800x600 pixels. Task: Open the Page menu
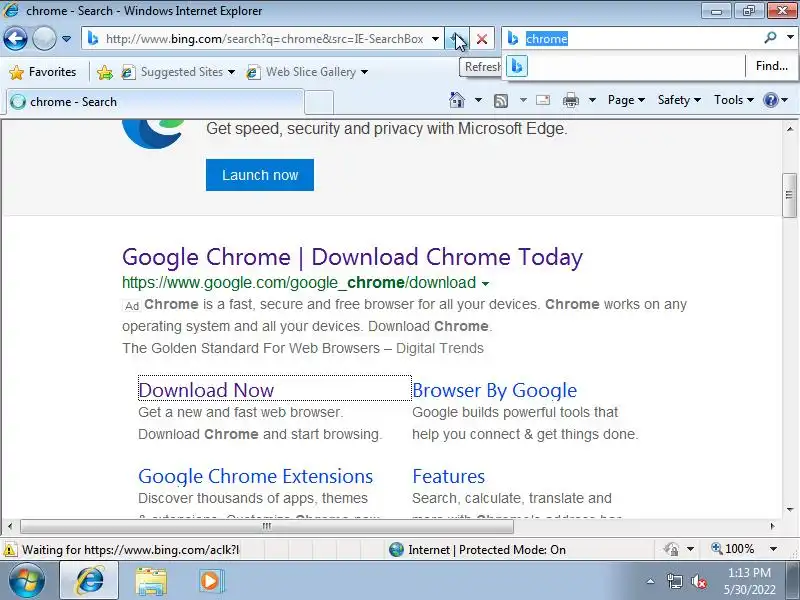(x=626, y=100)
